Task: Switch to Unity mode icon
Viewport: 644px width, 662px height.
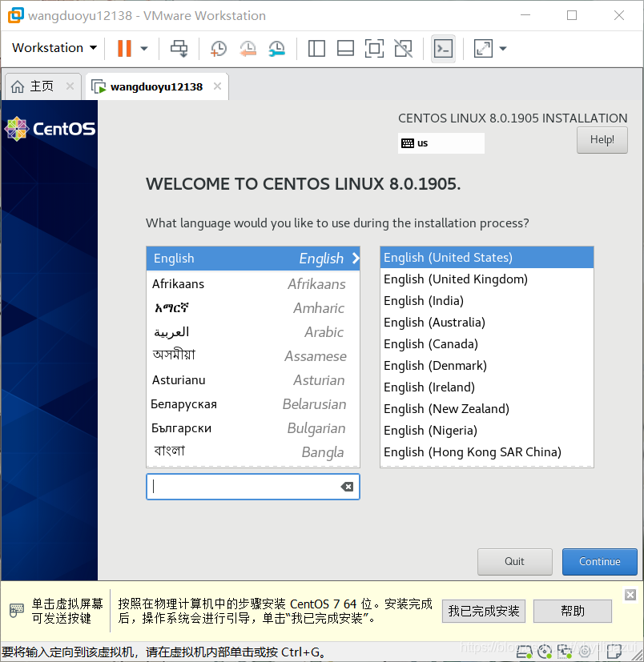Action: [x=404, y=48]
